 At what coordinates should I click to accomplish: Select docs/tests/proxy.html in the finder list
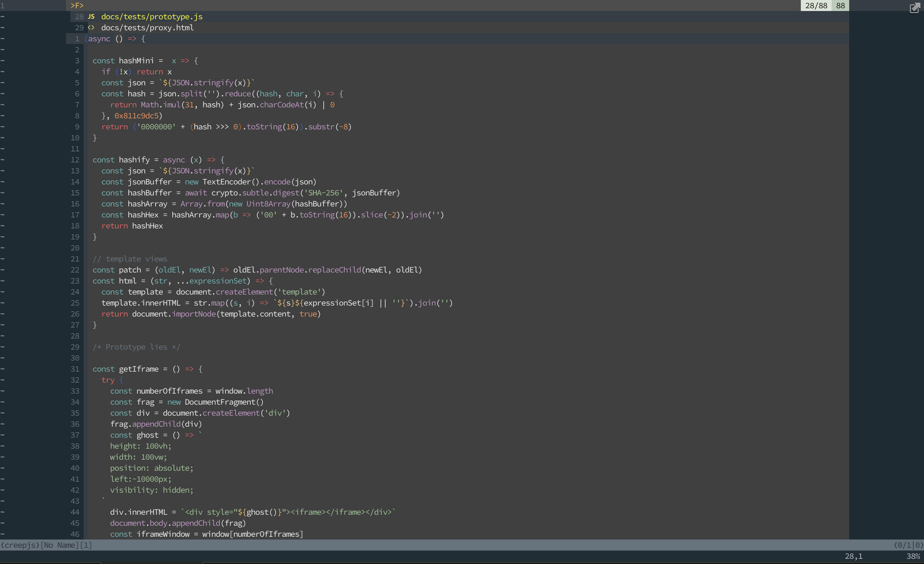[147, 28]
